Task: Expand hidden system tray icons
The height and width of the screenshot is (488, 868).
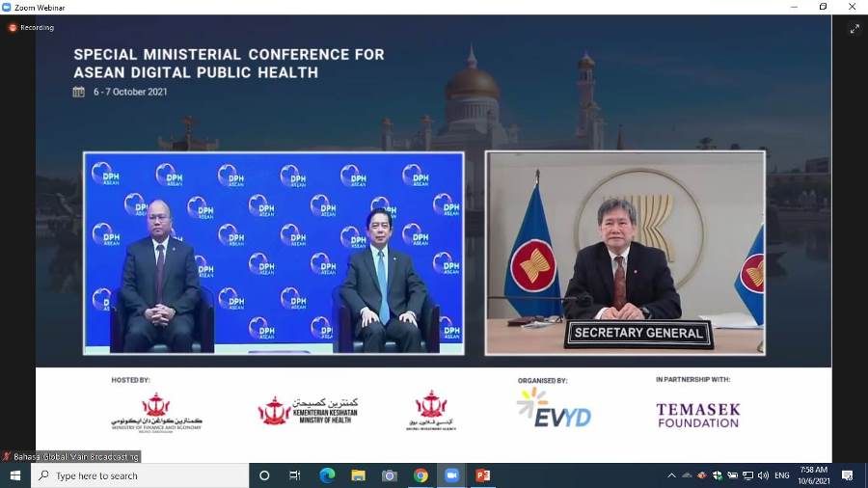Action: point(671,475)
